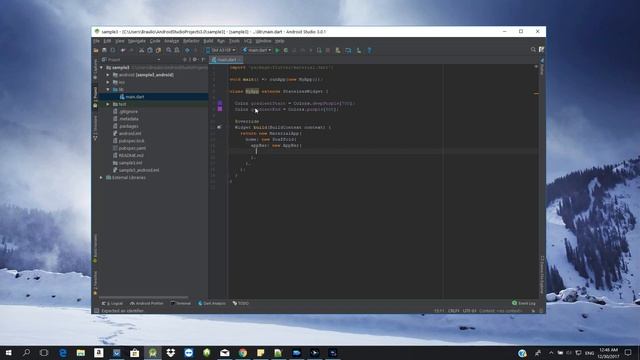The width and height of the screenshot is (640, 360).
Task: Open the Code menu
Action: coord(155,41)
